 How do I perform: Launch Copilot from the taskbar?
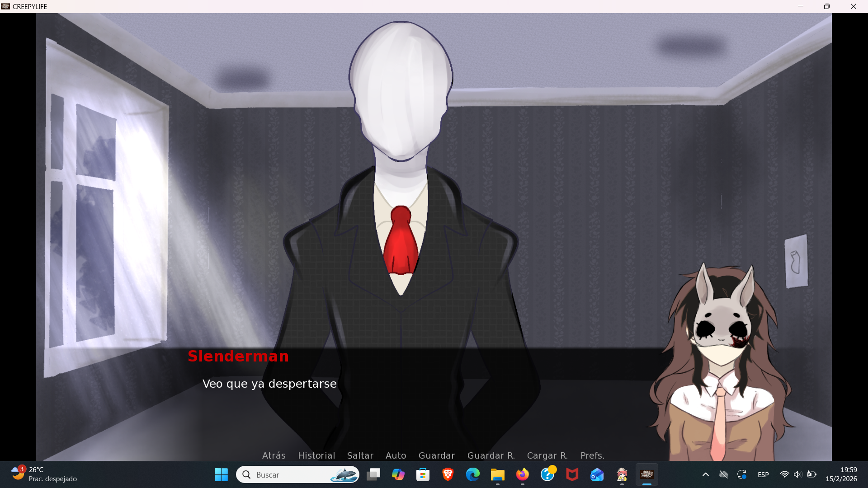point(398,474)
